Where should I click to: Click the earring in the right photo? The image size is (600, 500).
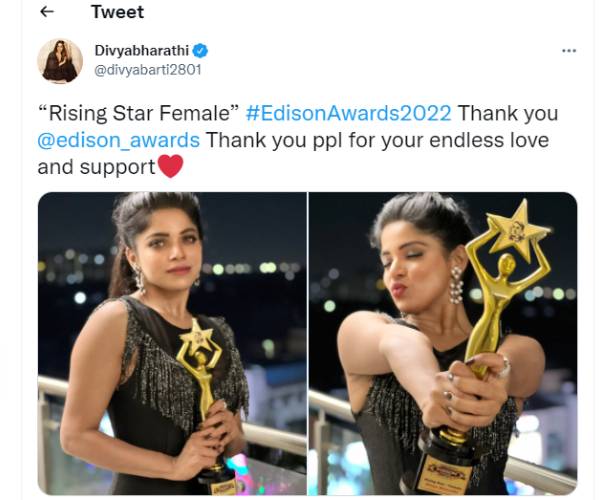point(456,285)
